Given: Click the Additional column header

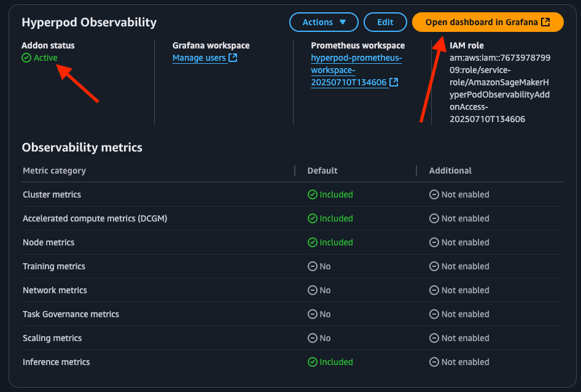Looking at the screenshot, I should pyautogui.click(x=450, y=171).
